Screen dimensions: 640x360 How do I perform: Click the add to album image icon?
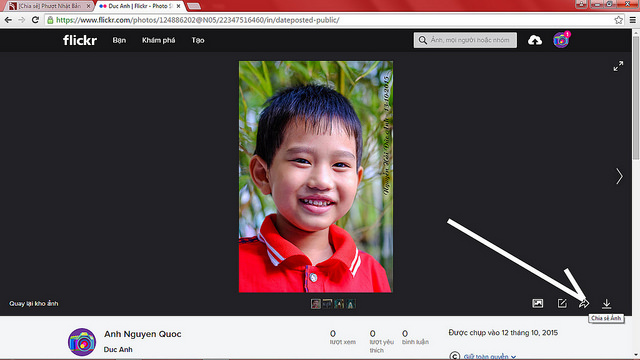(x=538, y=303)
